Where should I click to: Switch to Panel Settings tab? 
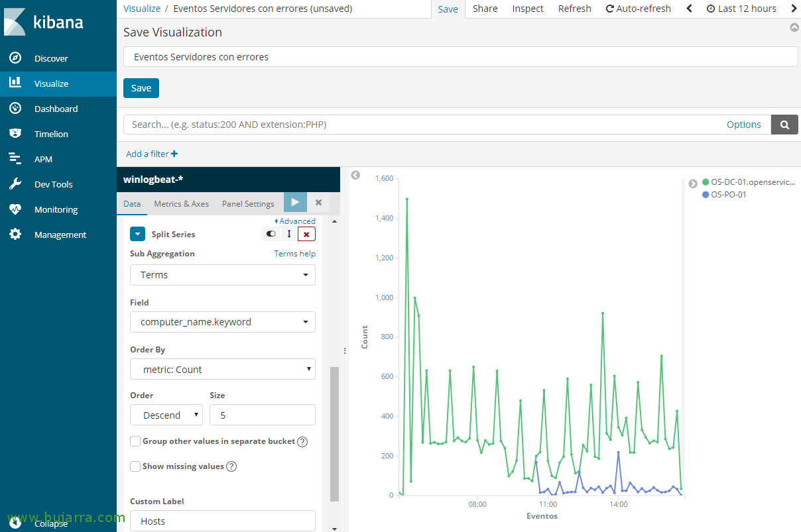click(247, 204)
